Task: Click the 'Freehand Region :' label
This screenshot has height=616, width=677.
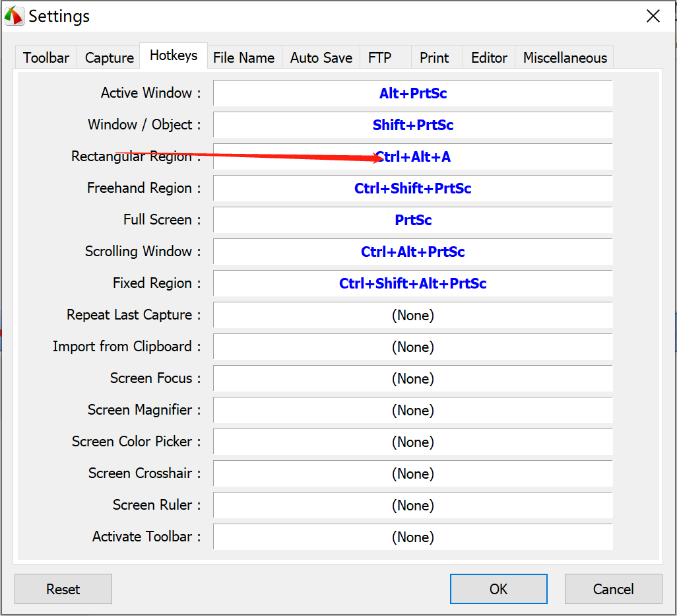Action: point(144,188)
